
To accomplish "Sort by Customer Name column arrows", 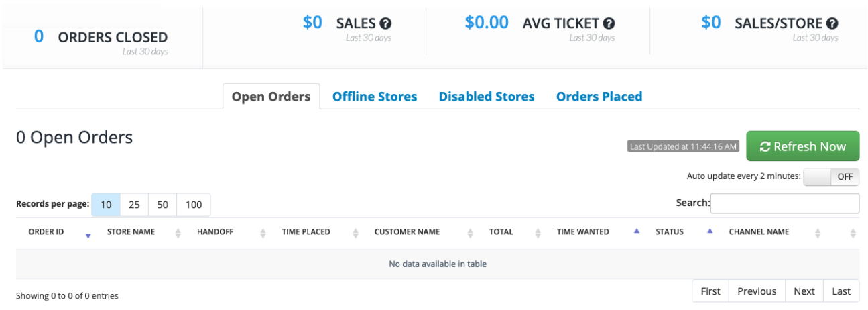I will point(470,233).
